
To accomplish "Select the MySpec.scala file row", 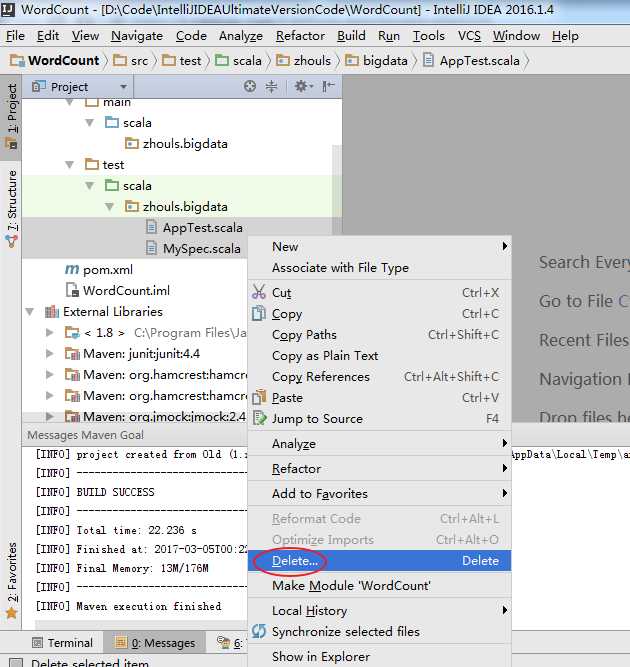I will tap(134, 248).
